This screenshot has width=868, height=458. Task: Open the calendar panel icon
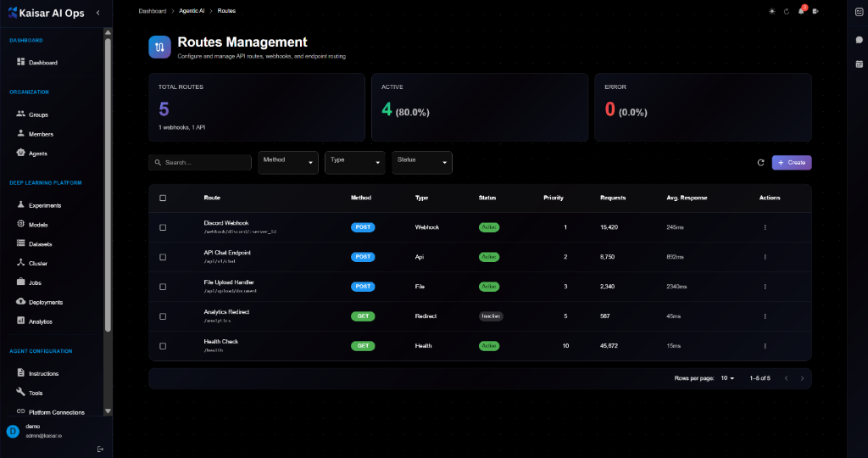pos(860,64)
